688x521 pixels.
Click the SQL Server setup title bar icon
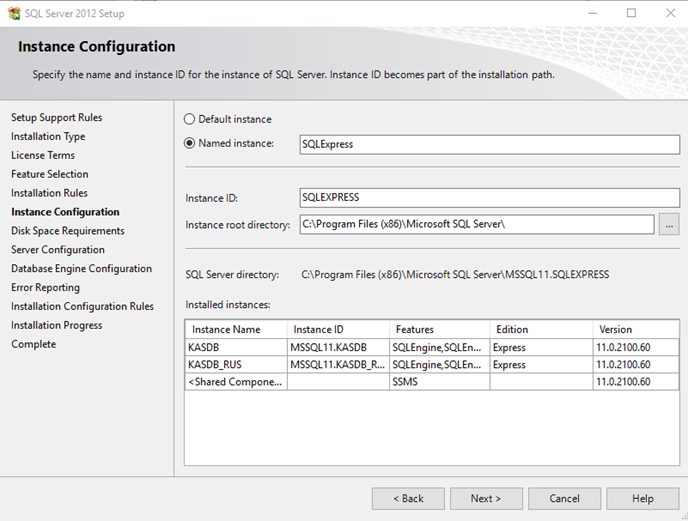[14, 13]
